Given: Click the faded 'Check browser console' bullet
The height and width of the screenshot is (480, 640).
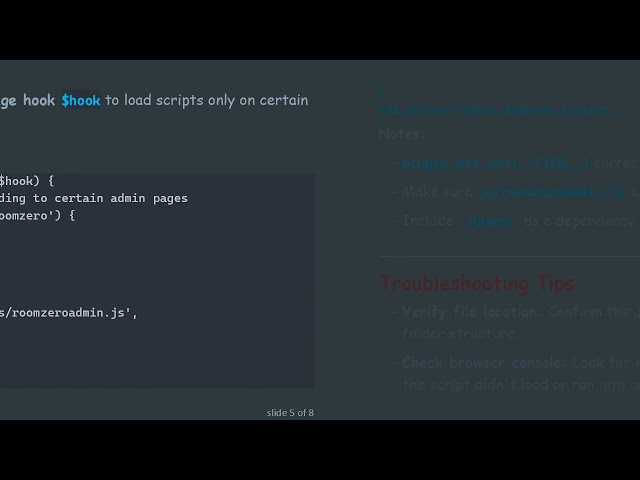Looking at the screenshot, I should [x=516, y=373].
